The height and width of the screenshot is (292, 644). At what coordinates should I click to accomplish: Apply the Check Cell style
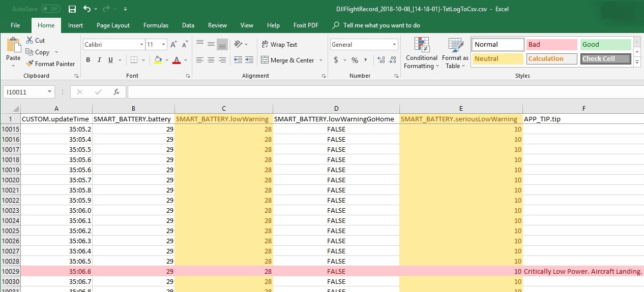(606, 59)
